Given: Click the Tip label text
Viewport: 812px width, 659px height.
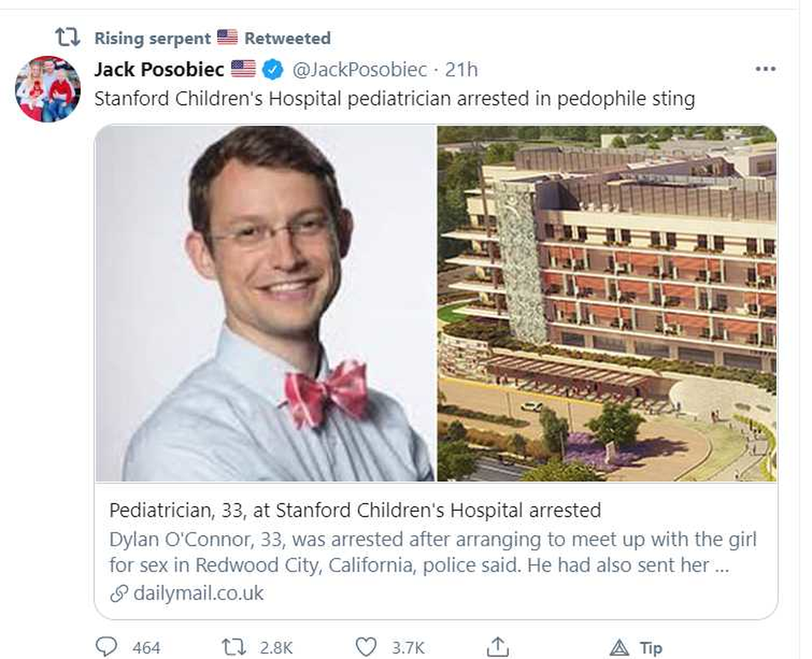Looking at the screenshot, I should (x=651, y=647).
